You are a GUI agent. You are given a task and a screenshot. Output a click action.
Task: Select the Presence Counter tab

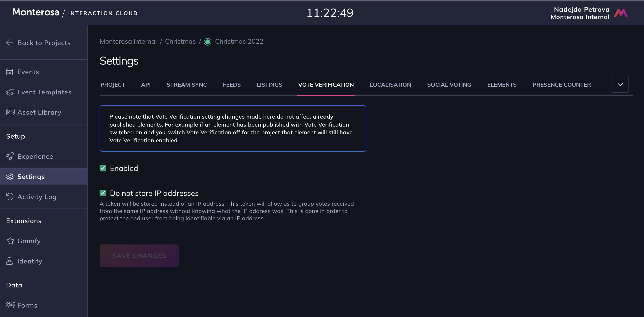(x=562, y=85)
